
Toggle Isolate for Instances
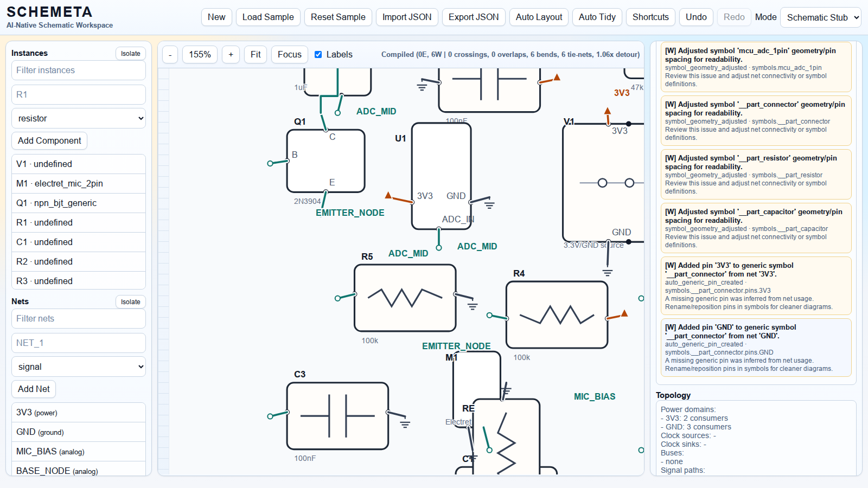130,54
